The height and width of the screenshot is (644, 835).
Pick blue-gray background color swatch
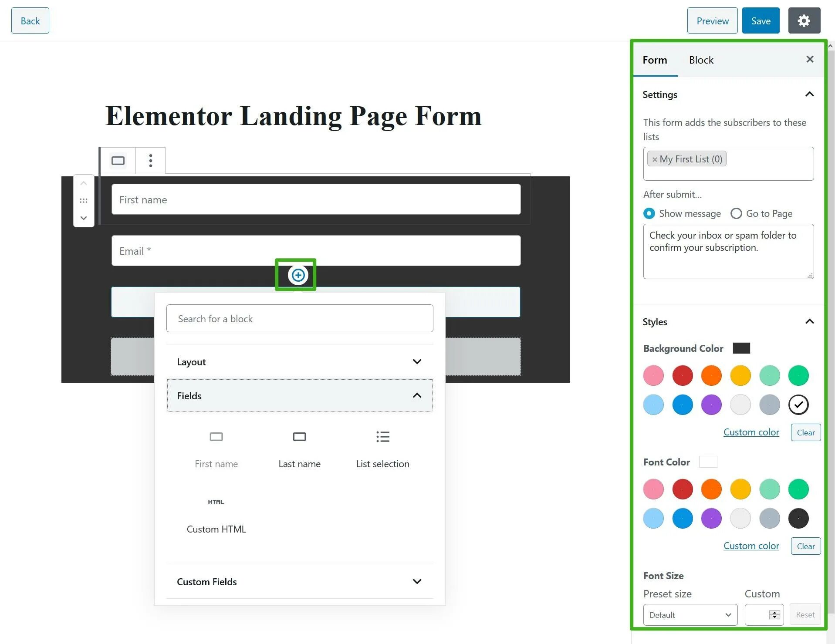[x=770, y=405]
